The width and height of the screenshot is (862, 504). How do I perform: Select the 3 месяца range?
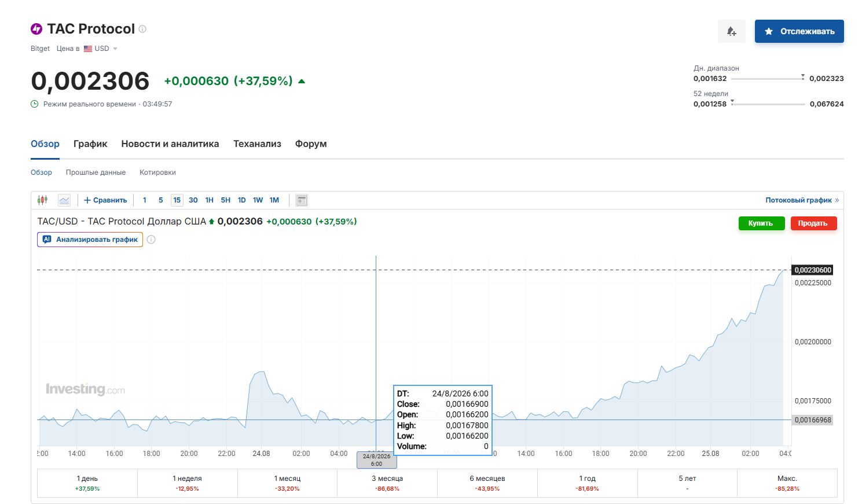[x=387, y=483]
